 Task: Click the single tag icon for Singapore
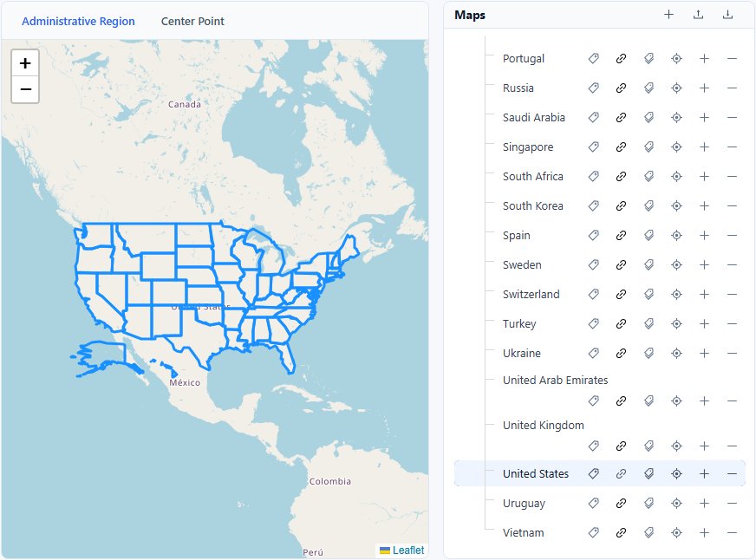(x=594, y=147)
